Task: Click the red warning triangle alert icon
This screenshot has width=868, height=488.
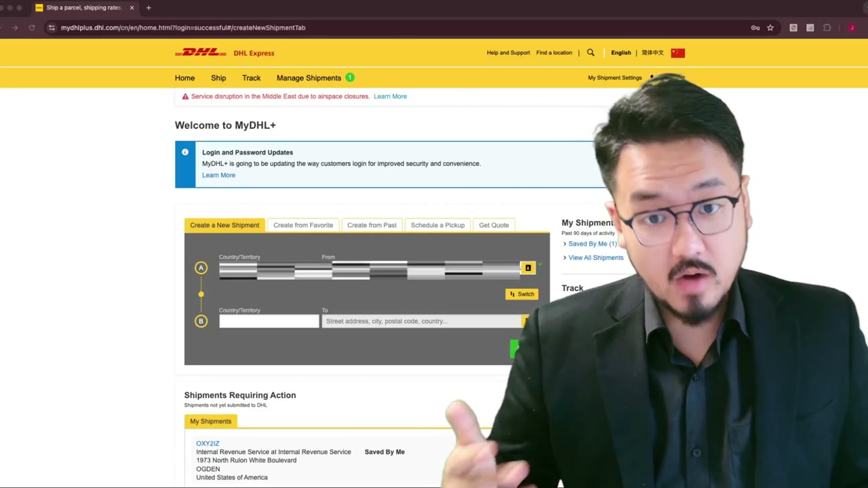Action: [x=185, y=96]
